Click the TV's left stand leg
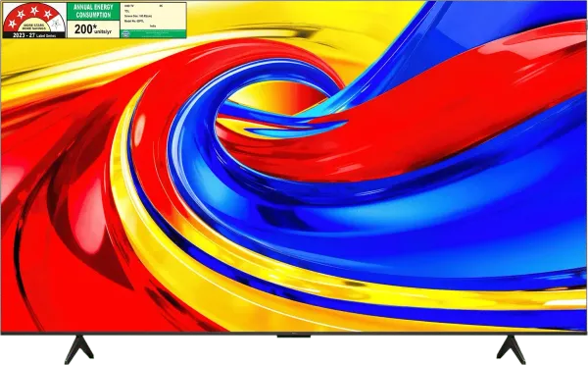Image resolution: width=588 pixels, height=365 pixels. 78,349
